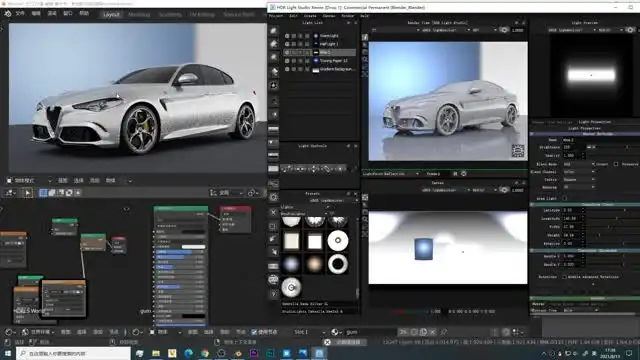The image size is (640, 360).
Task: Click the X unlink icon beside the gum material
Action: pyautogui.click(x=432, y=332)
